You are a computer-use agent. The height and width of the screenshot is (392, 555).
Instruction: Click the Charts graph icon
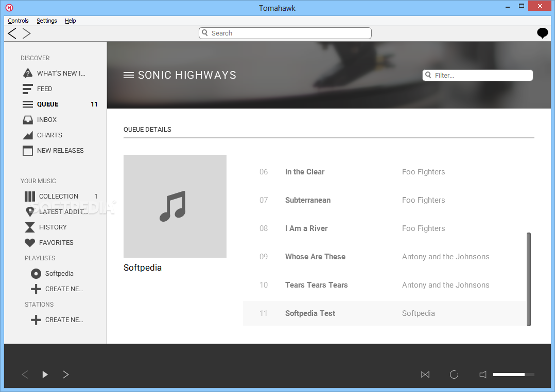[28, 135]
